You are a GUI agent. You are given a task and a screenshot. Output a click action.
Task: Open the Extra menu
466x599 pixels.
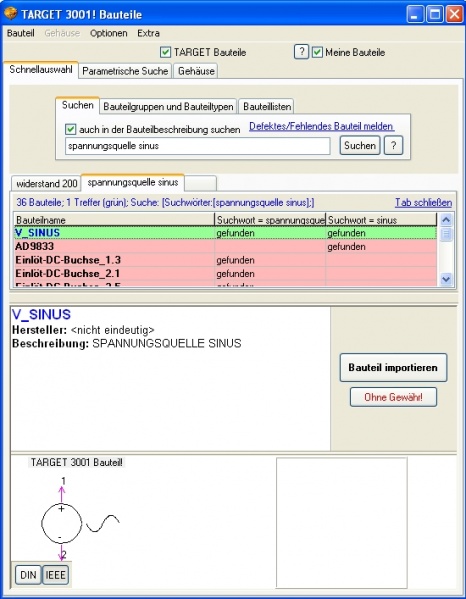148,33
